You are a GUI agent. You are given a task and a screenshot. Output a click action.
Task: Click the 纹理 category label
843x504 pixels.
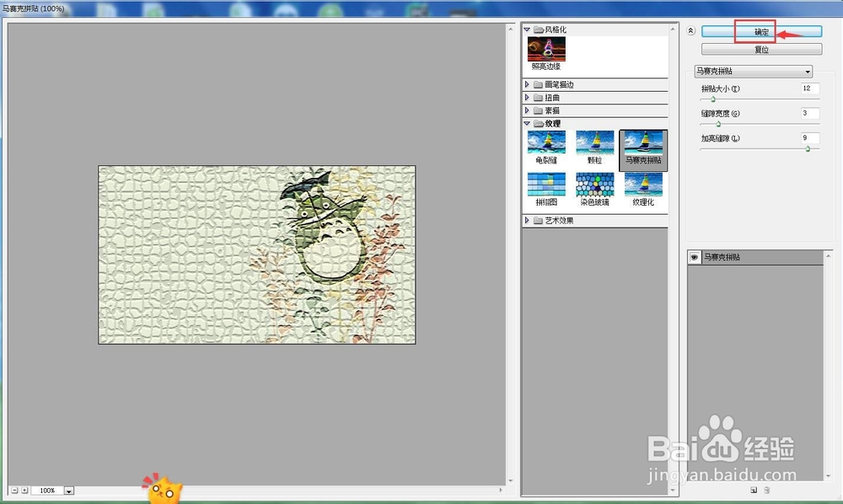(x=553, y=123)
